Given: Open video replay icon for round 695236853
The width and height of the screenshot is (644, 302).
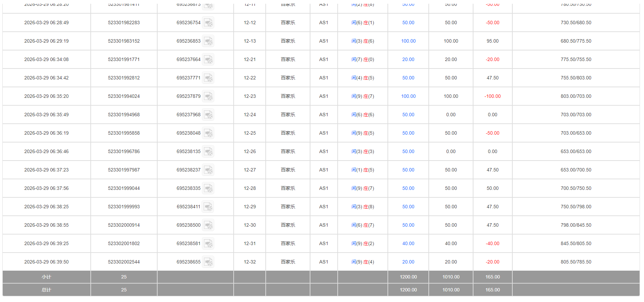Looking at the screenshot, I should click(208, 41).
